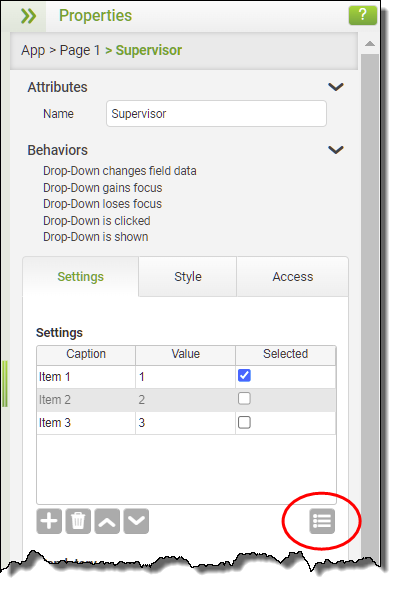Collapse the Behaviors section chevron
The image size is (396, 596).
pyautogui.click(x=336, y=150)
